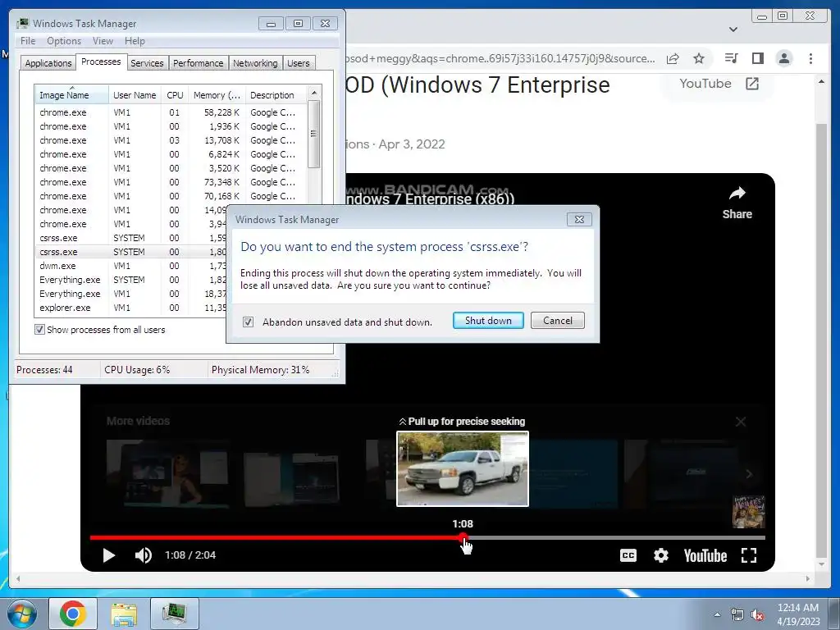
Task: Toggle closed captions CC icon
Action: coord(628,555)
